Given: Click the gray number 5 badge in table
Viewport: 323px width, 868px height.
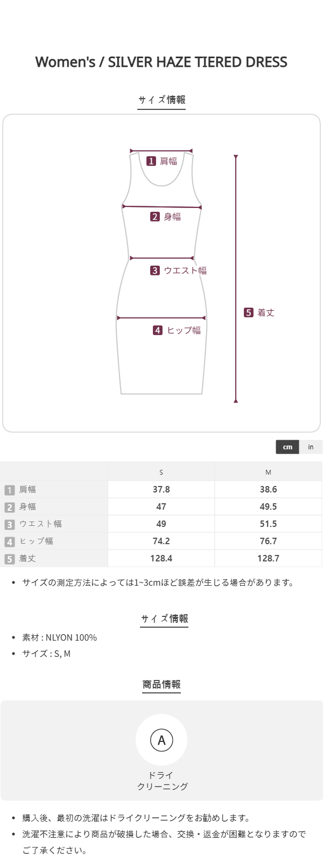Looking at the screenshot, I should click(x=9, y=559).
